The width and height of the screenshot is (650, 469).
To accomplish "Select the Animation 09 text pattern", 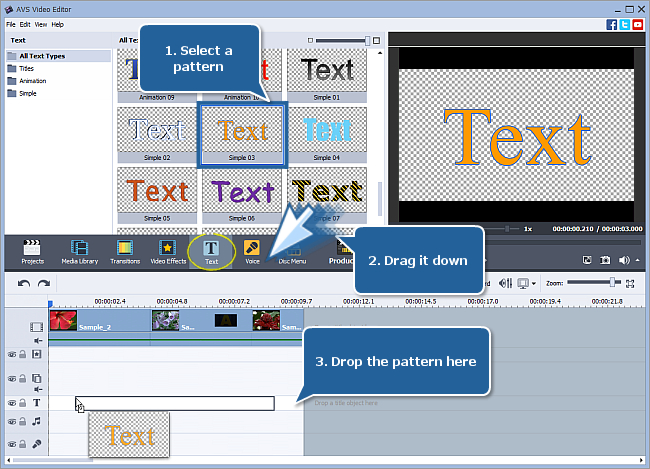I will tap(157, 75).
